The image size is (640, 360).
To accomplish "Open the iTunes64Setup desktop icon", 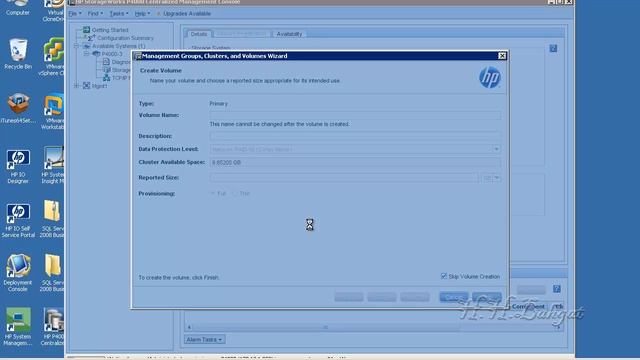I will 18,108.
